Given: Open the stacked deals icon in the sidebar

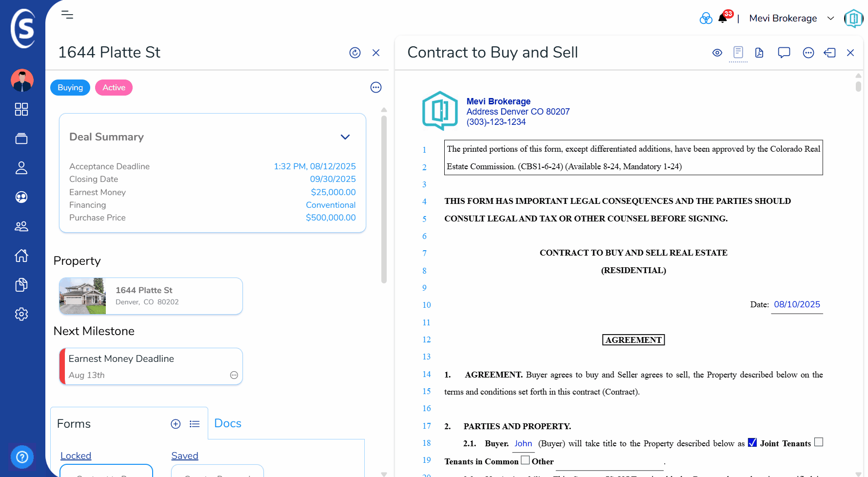Looking at the screenshot, I should point(21,139).
